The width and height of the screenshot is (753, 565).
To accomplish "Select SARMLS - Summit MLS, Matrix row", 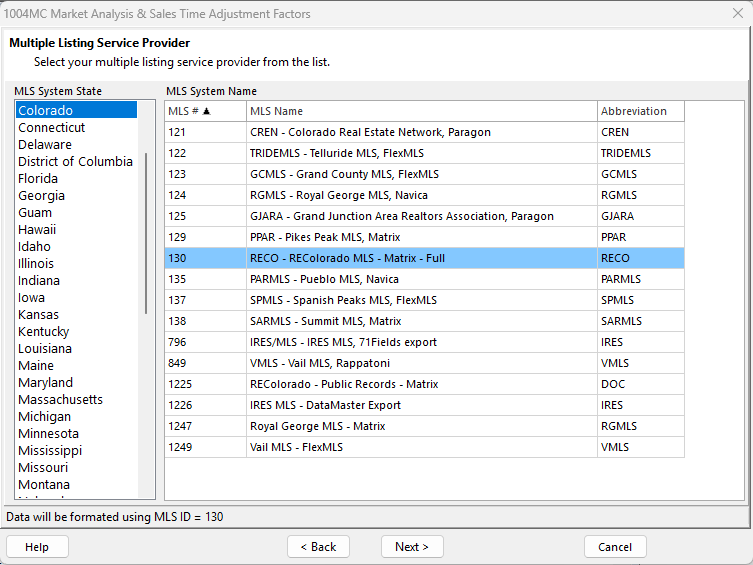I will coord(425,321).
